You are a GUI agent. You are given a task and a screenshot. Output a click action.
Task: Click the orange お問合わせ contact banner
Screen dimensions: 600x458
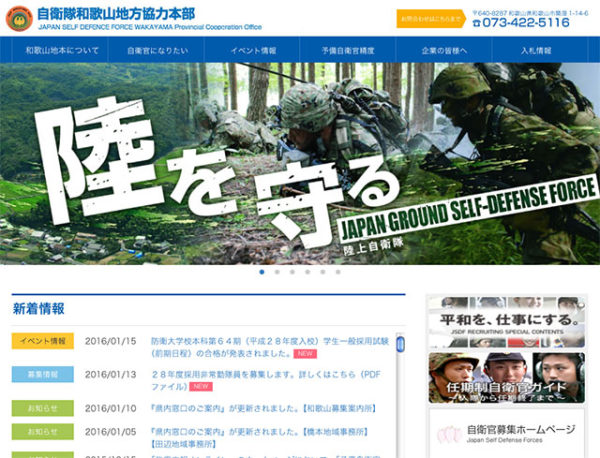point(431,18)
